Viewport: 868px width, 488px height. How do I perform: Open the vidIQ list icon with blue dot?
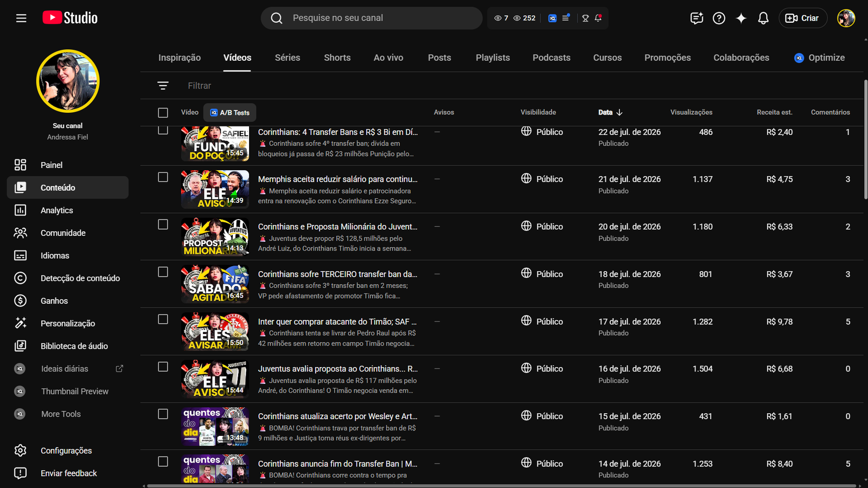point(566,18)
